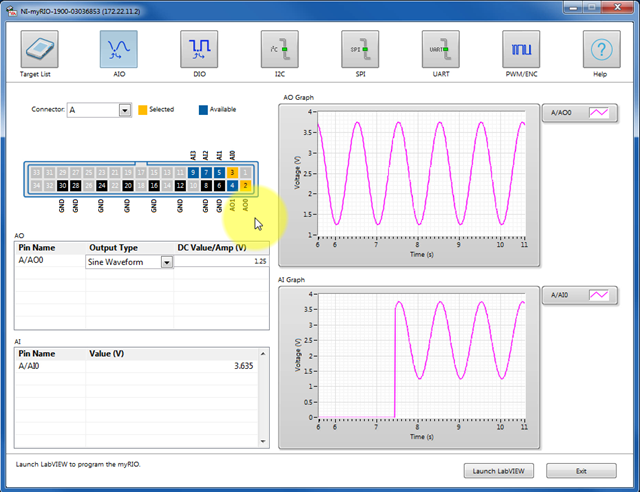Open the I2C tool icon

click(280, 49)
